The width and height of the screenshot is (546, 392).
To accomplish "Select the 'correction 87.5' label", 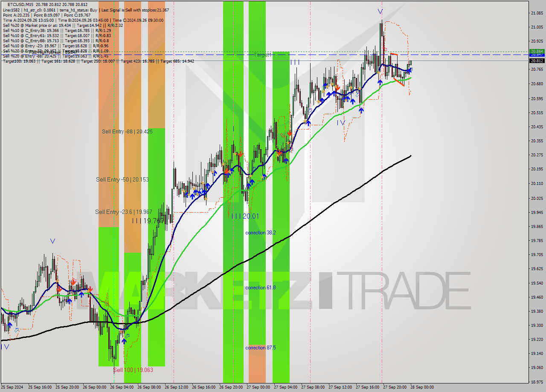I will (x=260, y=348).
